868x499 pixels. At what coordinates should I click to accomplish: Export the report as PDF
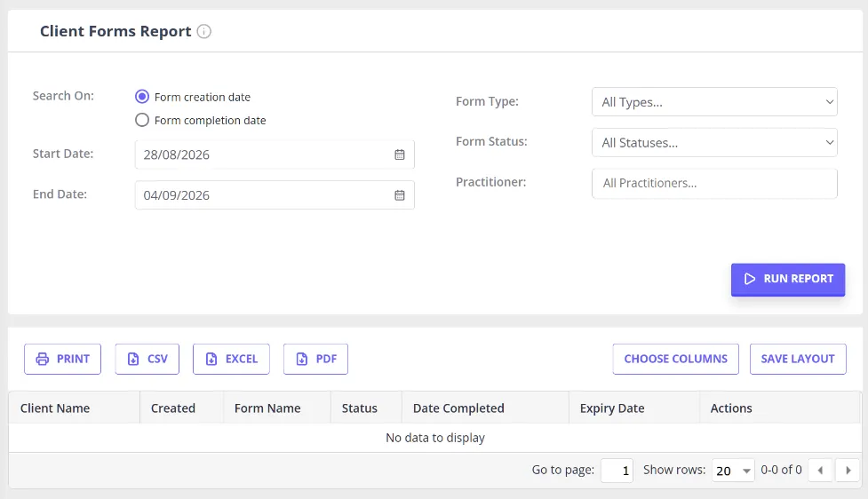pos(315,359)
